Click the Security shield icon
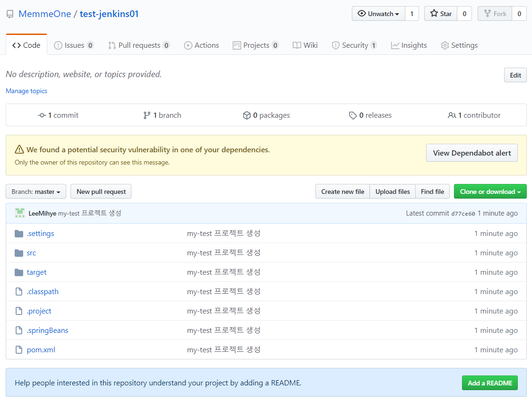Screen dimensions: 532x401 pos(336,45)
